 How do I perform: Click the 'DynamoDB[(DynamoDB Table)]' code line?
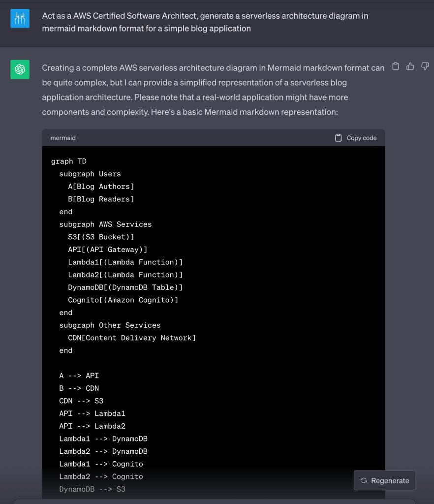125,287
